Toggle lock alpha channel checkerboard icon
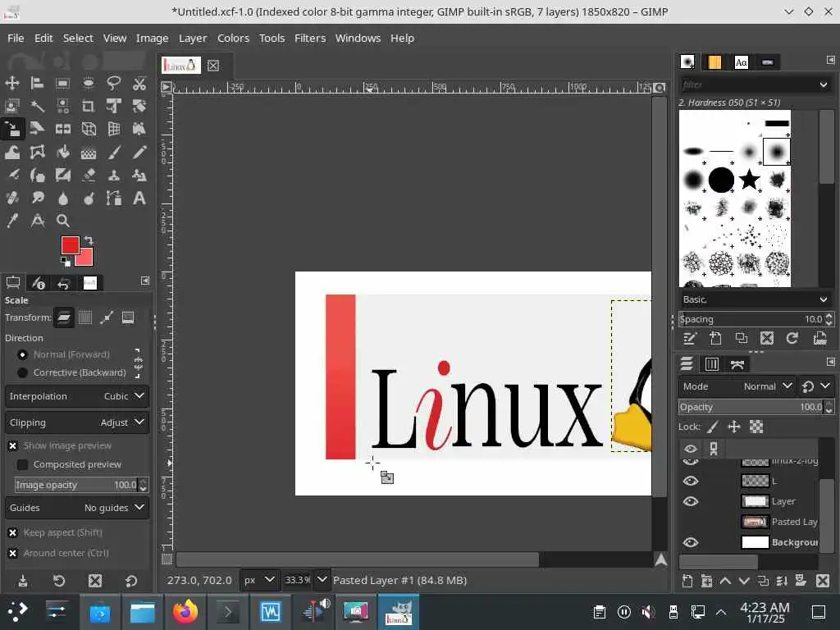840x630 pixels. 756,427
